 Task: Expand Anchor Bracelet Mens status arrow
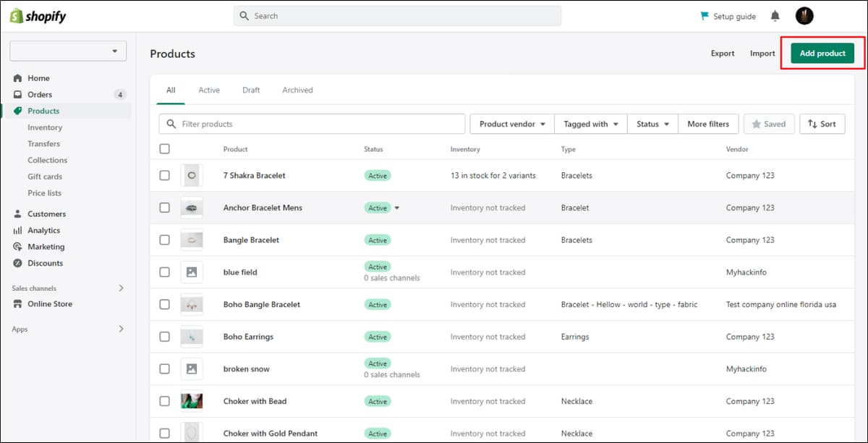pyautogui.click(x=396, y=208)
